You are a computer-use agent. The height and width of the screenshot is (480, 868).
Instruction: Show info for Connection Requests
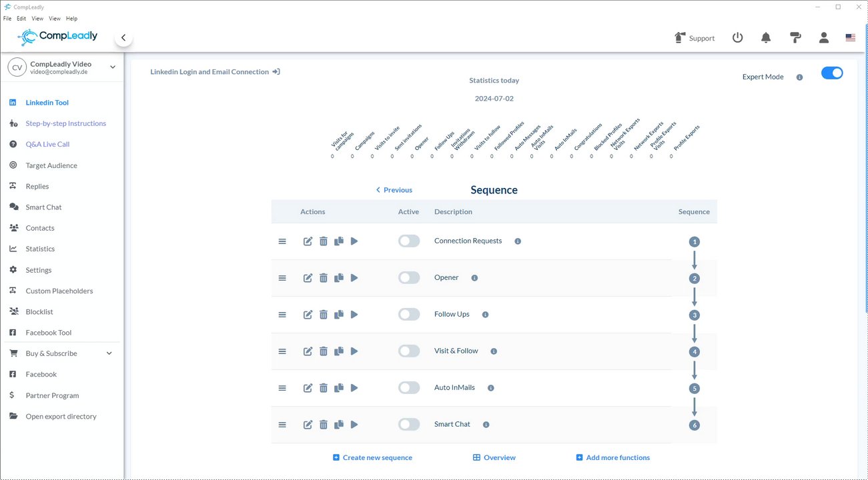518,241
